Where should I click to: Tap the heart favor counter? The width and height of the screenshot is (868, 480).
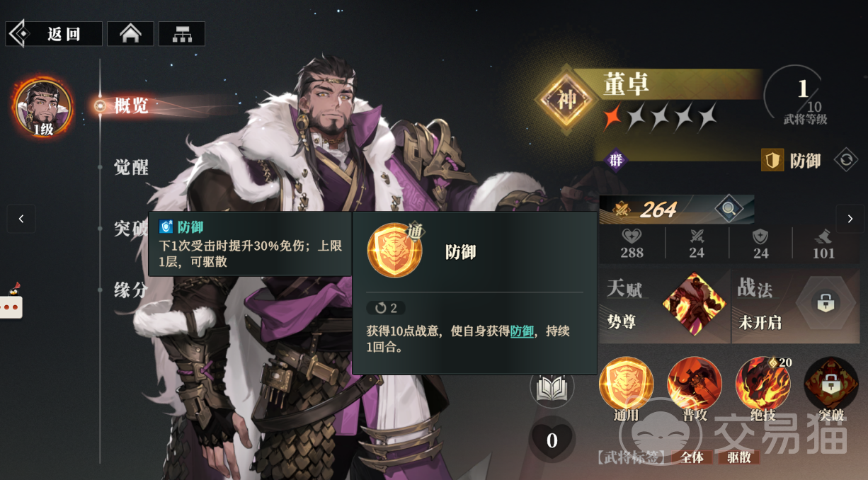click(x=552, y=440)
